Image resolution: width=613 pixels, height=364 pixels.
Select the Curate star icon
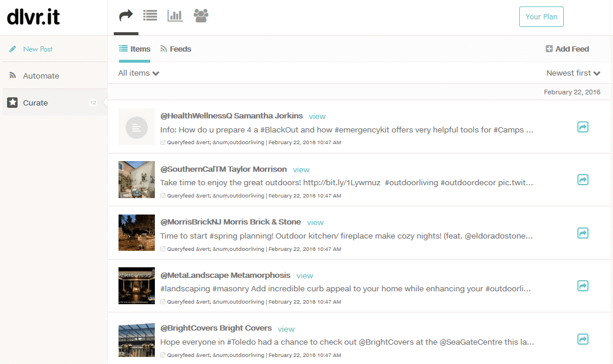point(12,103)
